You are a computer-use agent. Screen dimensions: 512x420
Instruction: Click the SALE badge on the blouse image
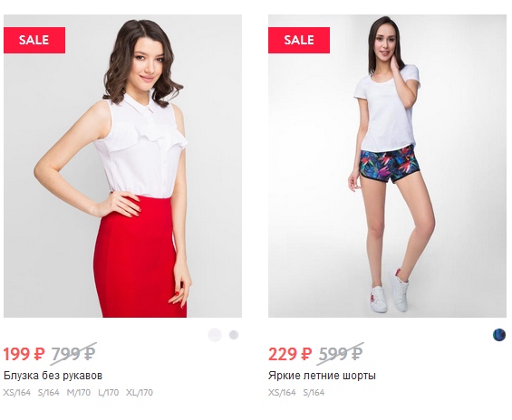click(34, 40)
